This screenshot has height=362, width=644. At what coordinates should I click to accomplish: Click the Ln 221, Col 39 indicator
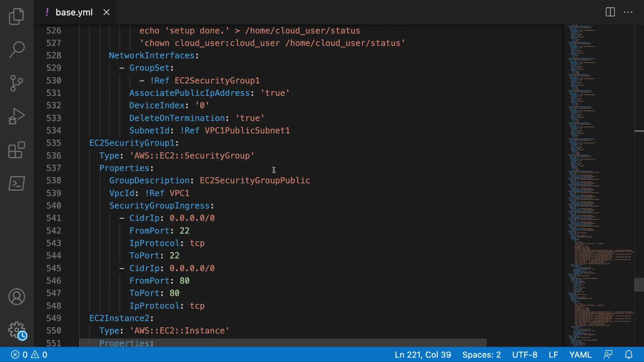click(x=423, y=355)
